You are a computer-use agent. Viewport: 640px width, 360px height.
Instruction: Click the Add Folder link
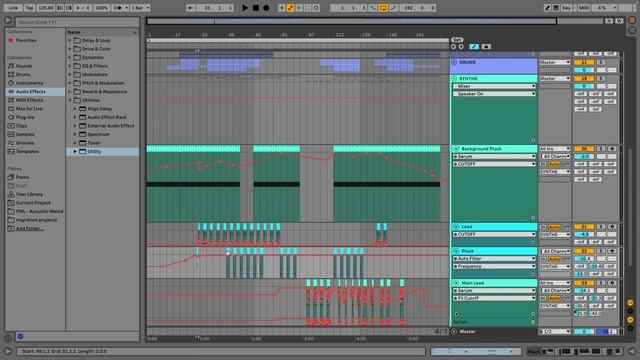tap(30, 229)
